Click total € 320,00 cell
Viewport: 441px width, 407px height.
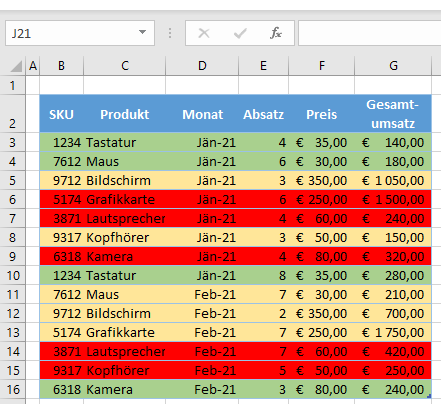[393, 256]
